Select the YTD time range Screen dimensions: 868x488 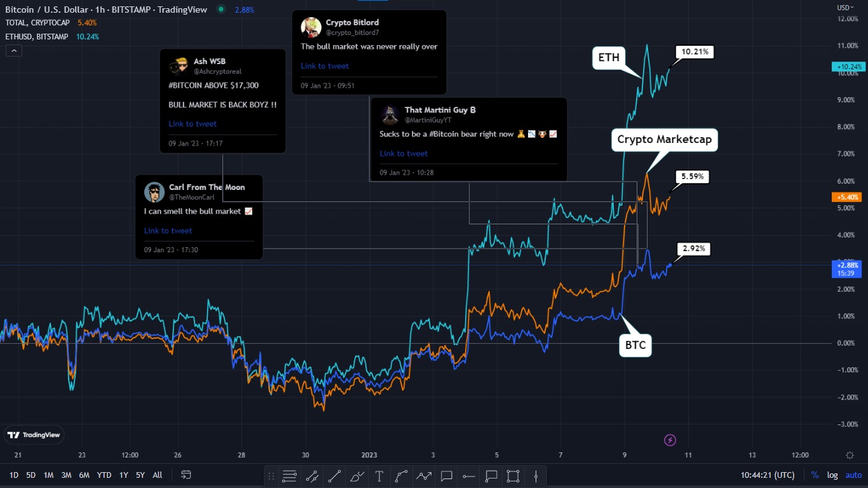click(104, 475)
